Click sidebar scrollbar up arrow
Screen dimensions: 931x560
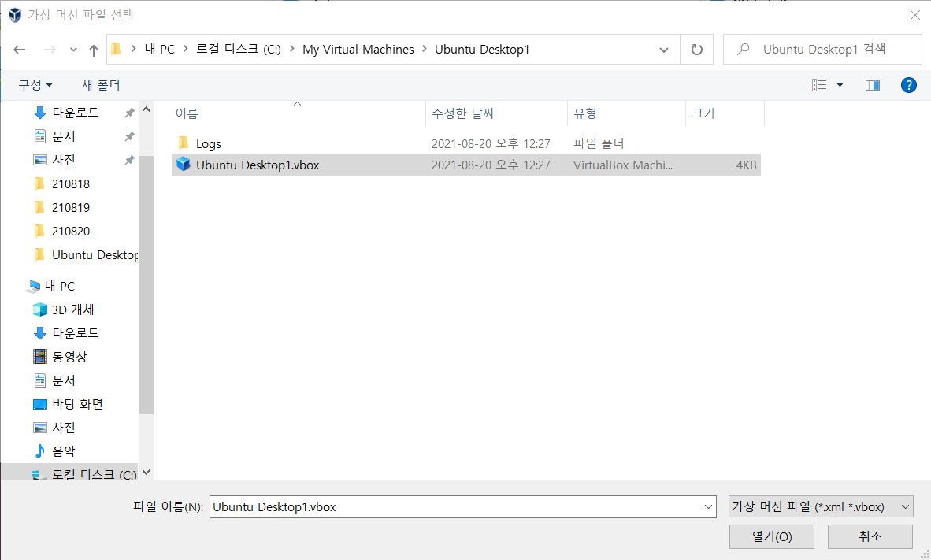click(146, 109)
